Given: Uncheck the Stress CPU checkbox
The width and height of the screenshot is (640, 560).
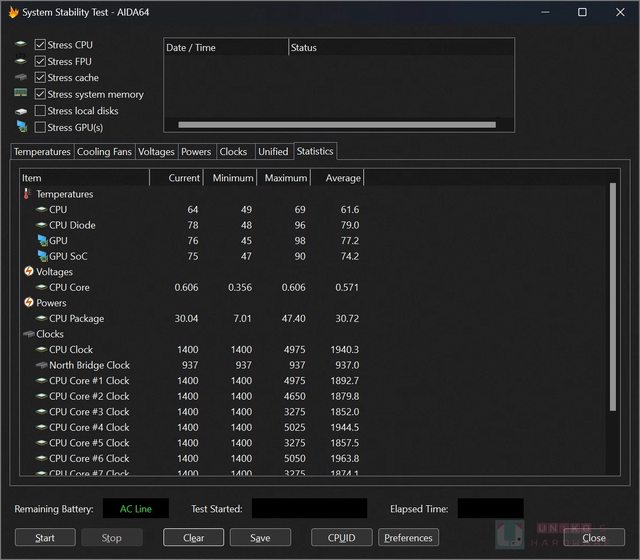Looking at the screenshot, I should [x=40, y=45].
